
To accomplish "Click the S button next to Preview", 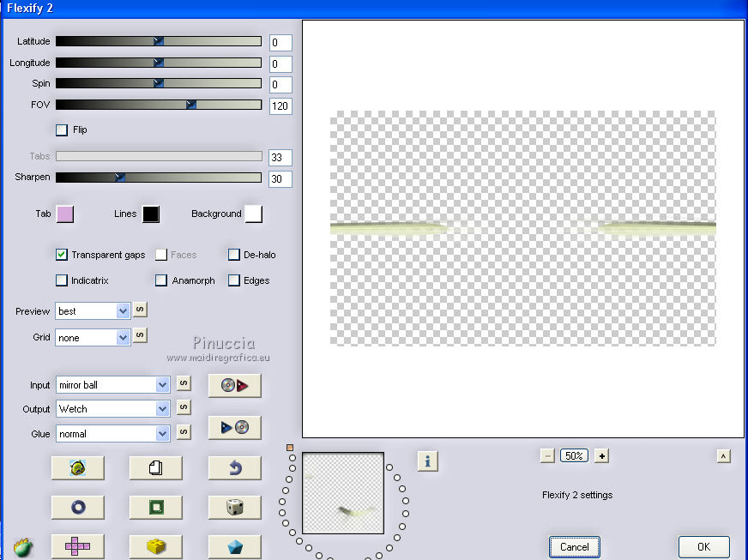I will click(x=140, y=310).
